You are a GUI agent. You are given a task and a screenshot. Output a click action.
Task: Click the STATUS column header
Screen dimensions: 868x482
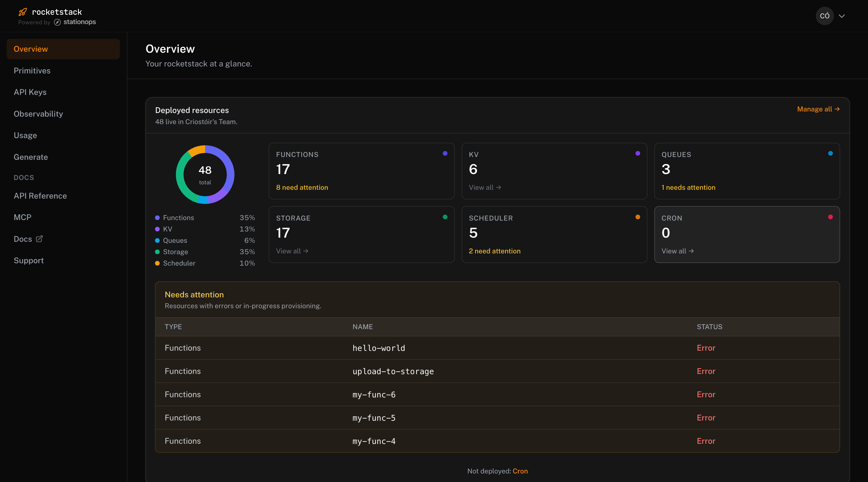[x=709, y=327]
